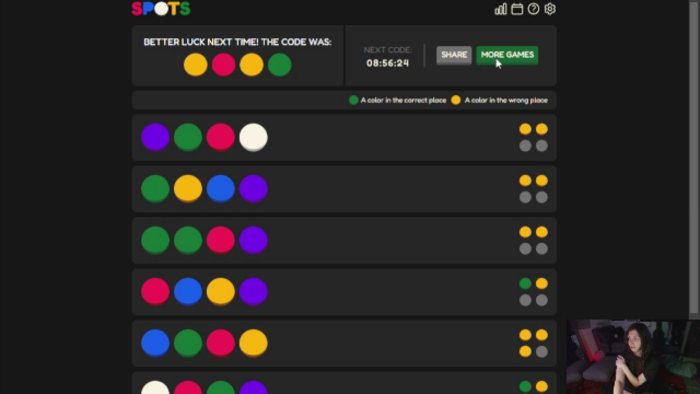This screenshot has height=394, width=700.
Task: Click the MORE GAMES button
Action: tap(507, 55)
